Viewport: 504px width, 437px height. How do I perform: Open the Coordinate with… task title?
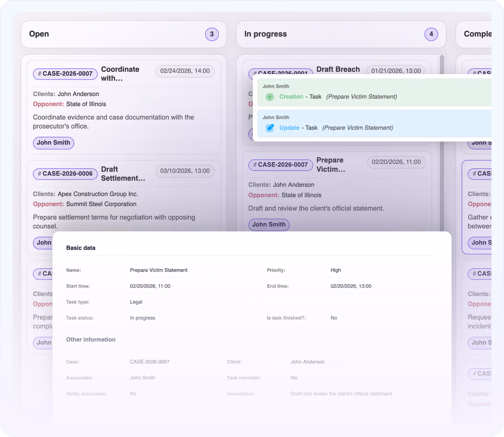point(120,74)
